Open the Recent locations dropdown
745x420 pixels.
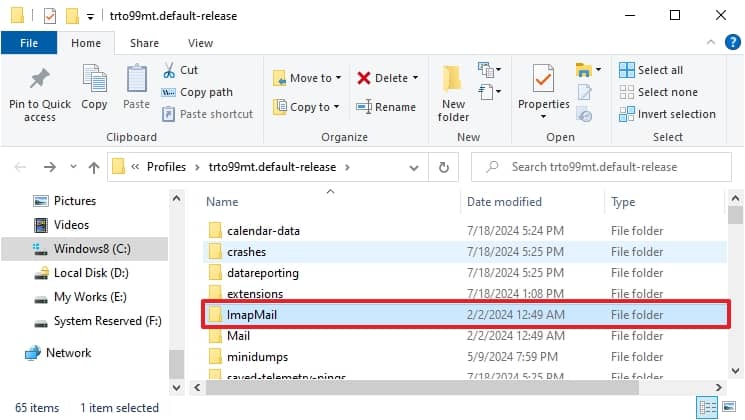[x=73, y=167]
